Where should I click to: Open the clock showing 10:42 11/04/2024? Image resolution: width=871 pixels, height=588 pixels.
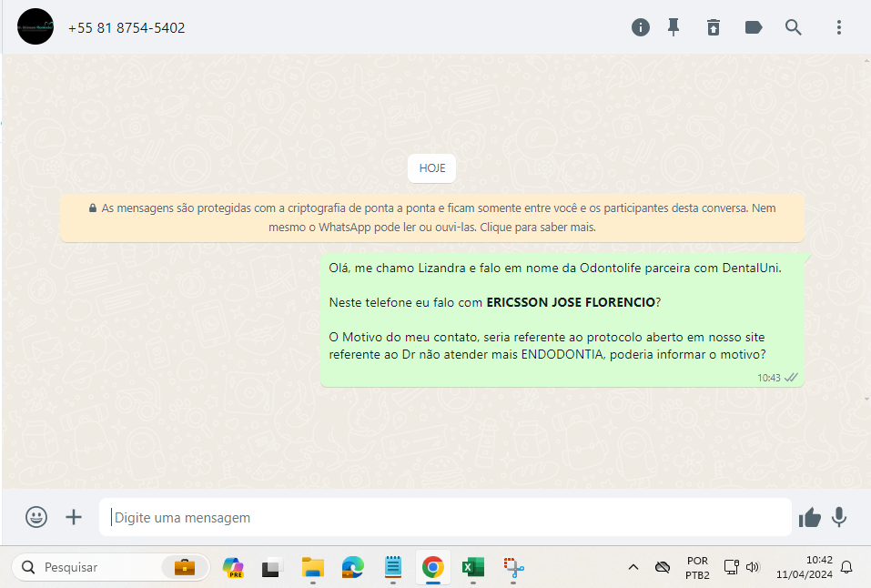(x=805, y=567)
